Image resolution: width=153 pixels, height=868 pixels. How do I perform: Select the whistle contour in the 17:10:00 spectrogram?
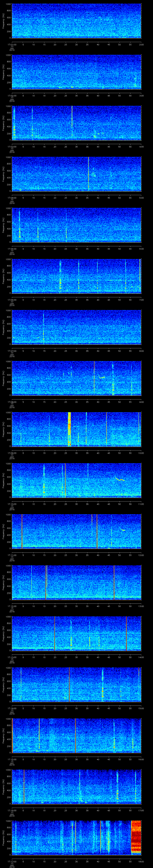click(x=120, y=479)
